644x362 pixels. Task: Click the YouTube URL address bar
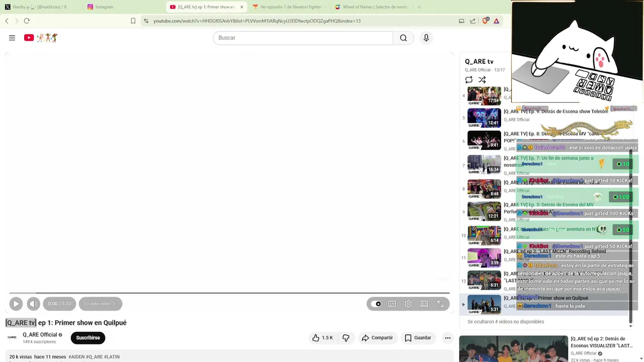257,21
